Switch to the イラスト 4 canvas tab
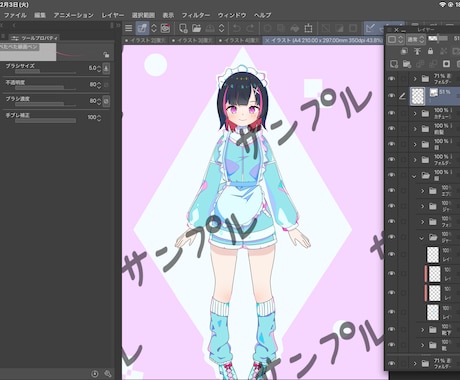Viewport: 460px width, 380px height. tap(239, 40)
